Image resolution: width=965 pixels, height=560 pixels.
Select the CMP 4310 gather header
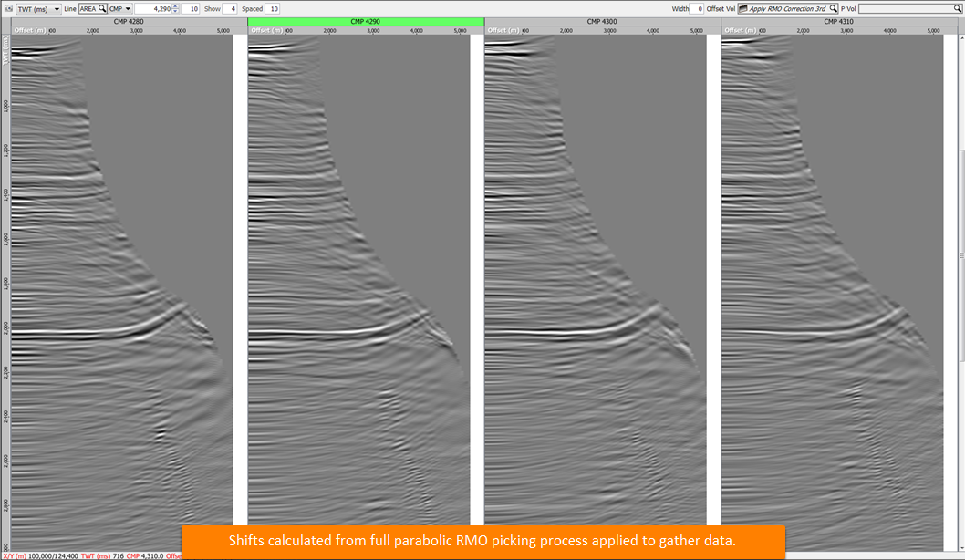point(839,22)
